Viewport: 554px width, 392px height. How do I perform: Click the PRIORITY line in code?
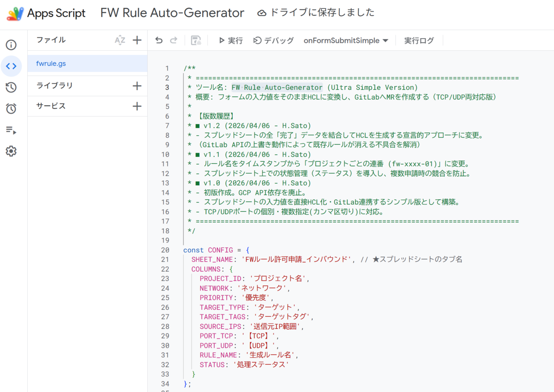click(x=237, y=298)
